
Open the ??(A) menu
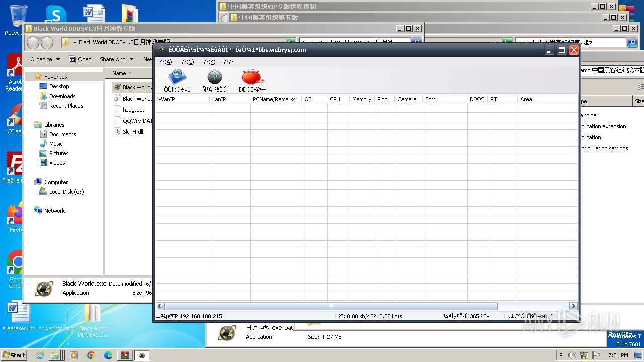[165, 62]
